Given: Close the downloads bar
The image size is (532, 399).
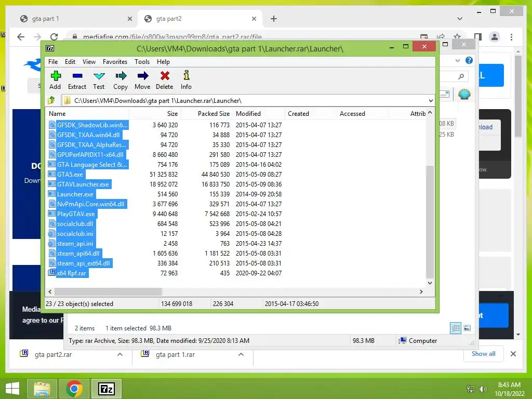Looking at the screenshot, I should 513,354.
